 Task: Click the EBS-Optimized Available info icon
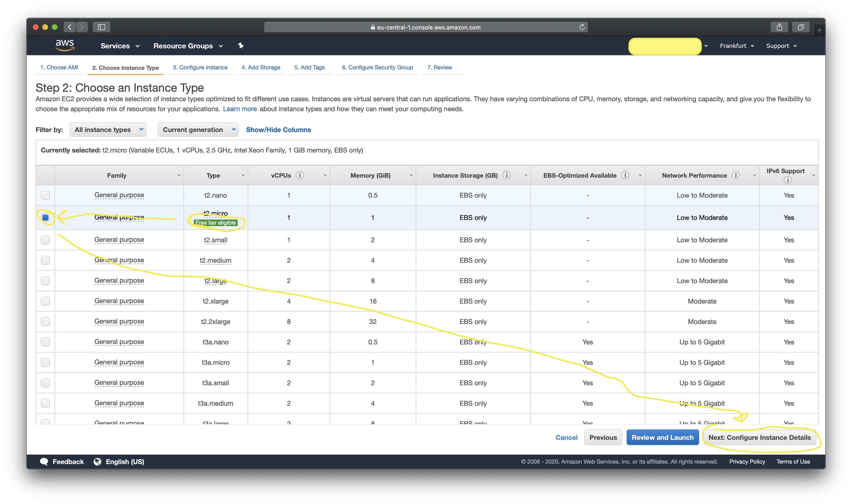click(625, 175)
